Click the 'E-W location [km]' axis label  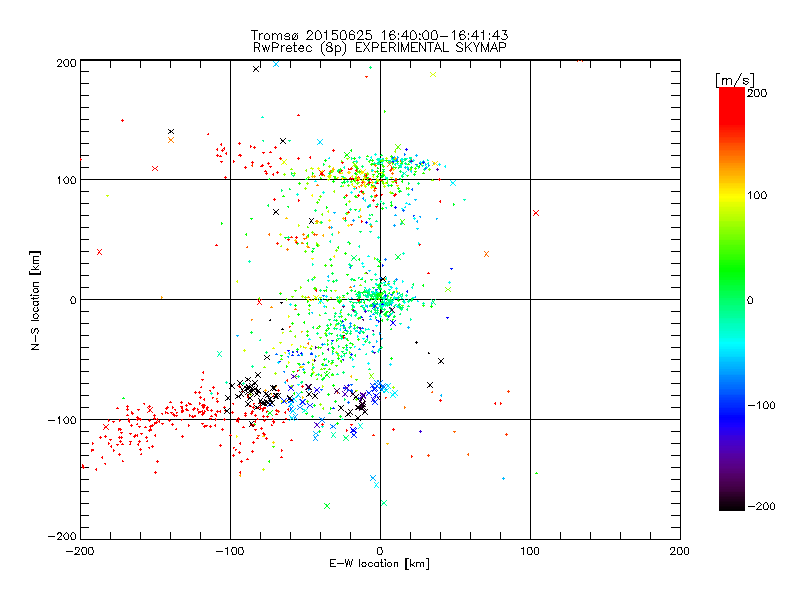(379, 564)
